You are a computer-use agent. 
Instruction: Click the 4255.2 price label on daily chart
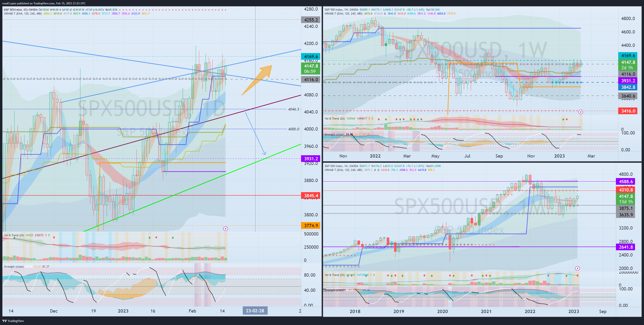click(311, 20)
